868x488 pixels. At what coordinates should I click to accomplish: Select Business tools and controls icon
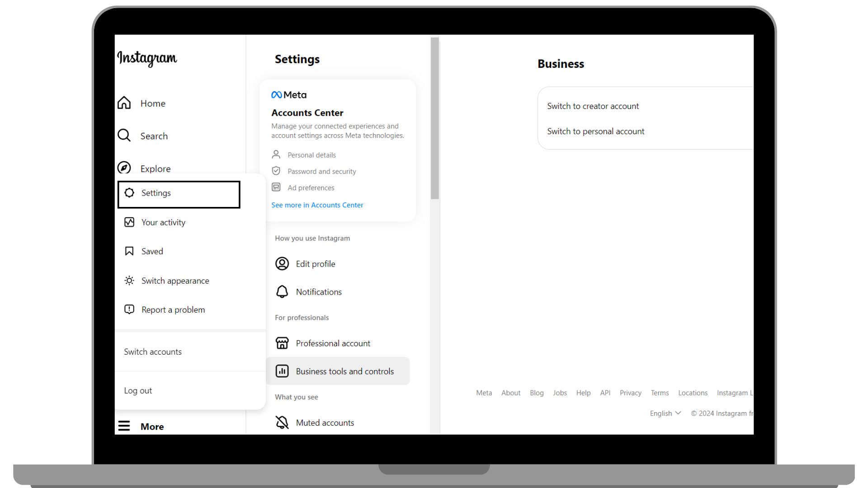click(282, 371)
